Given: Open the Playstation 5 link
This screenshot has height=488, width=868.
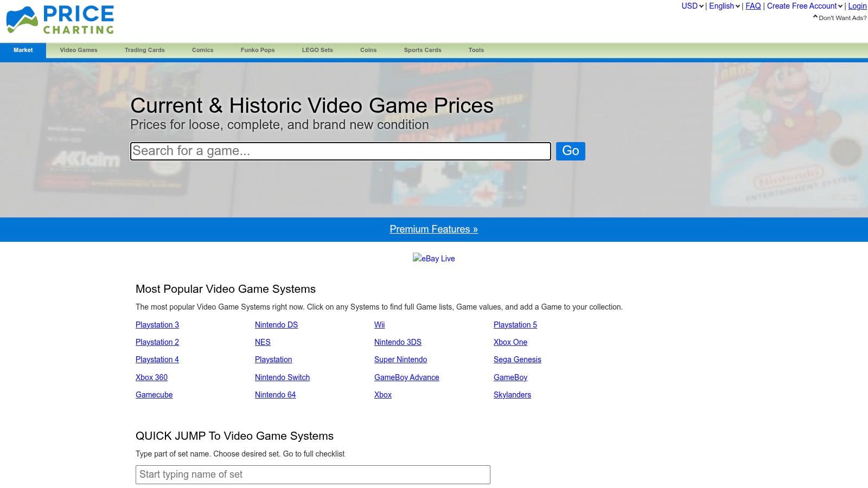Looking at the screenshot, I should click(x=515, y=325).
